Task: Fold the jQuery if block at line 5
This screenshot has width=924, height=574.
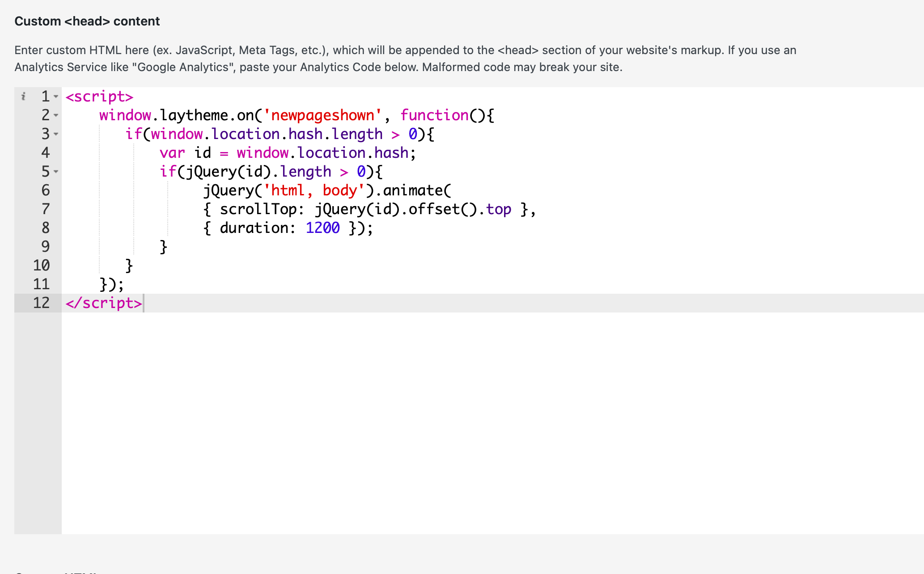Action: [56, 172]
